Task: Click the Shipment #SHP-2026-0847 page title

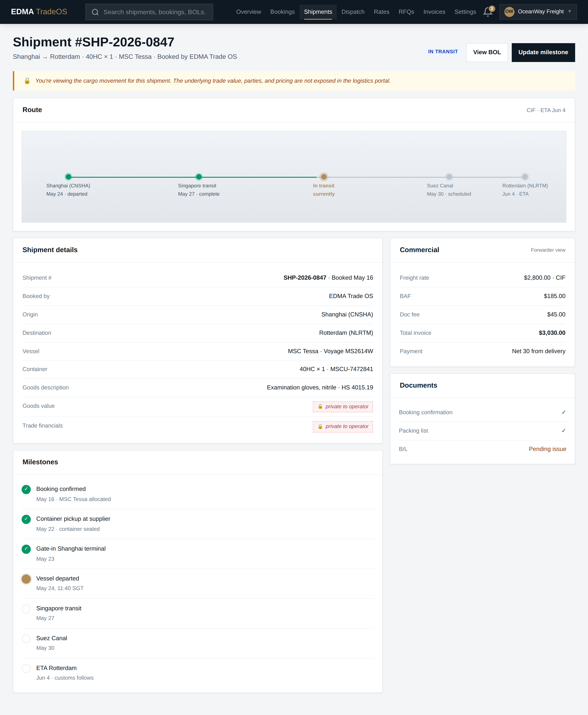Action: pos(93,42)
